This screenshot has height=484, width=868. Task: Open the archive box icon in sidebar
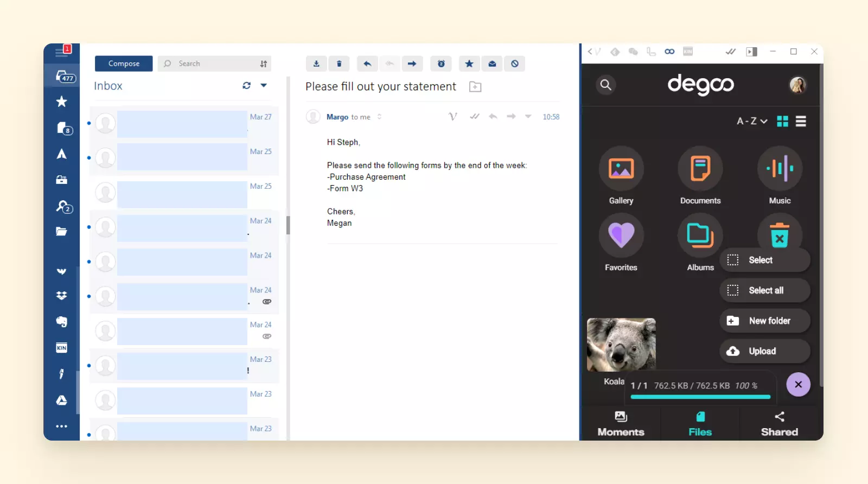(62, 180)
